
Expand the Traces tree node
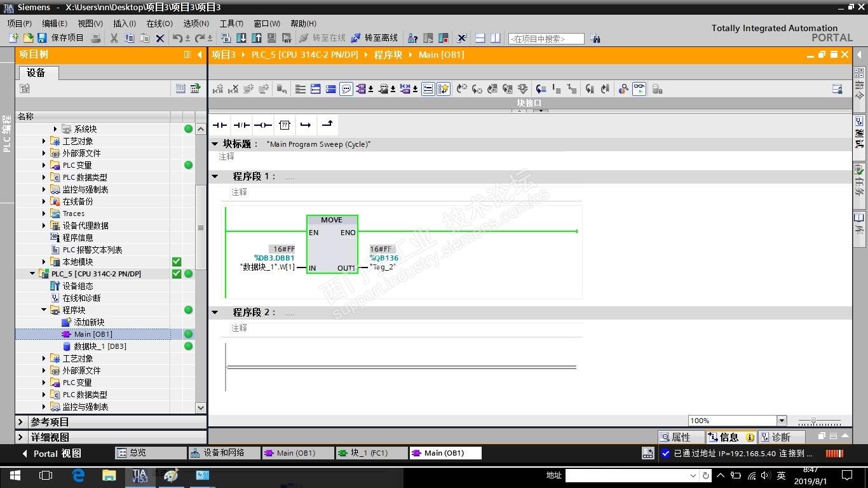[44, 213]
